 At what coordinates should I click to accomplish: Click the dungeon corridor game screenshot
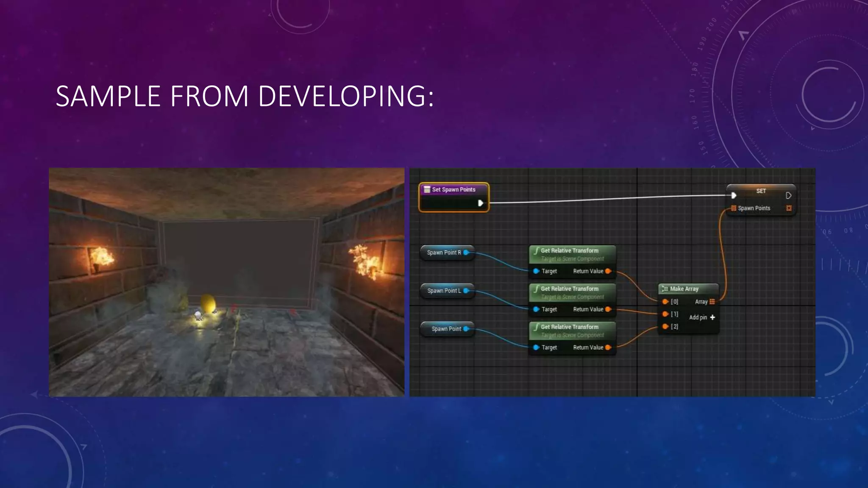pos(227,282)
